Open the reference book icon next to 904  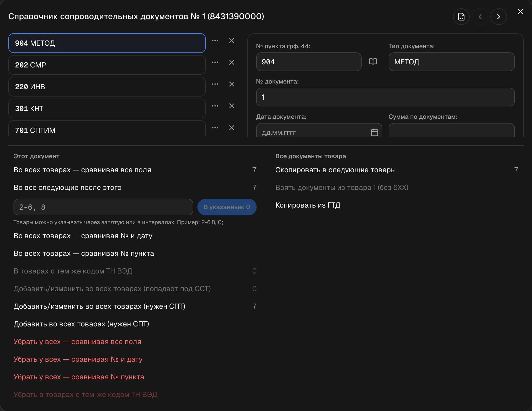pos(373,62)
